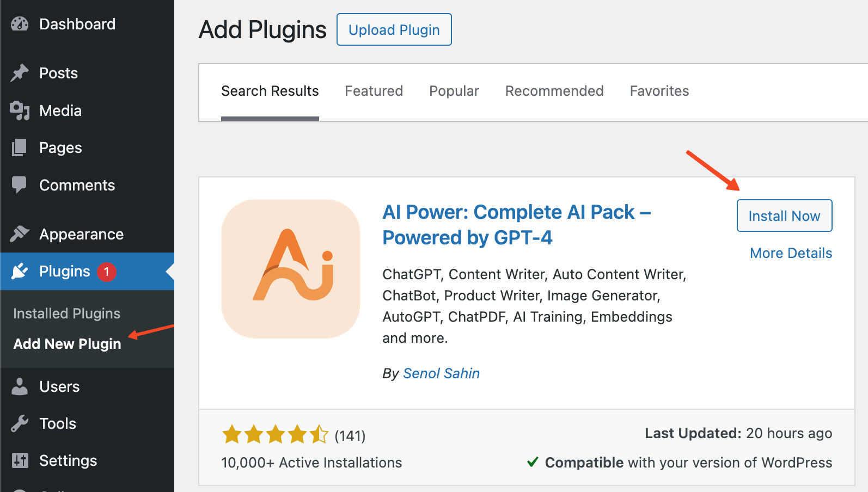Select the Plugins menu item
Screen dimensions: 868x492
point(87,271)
